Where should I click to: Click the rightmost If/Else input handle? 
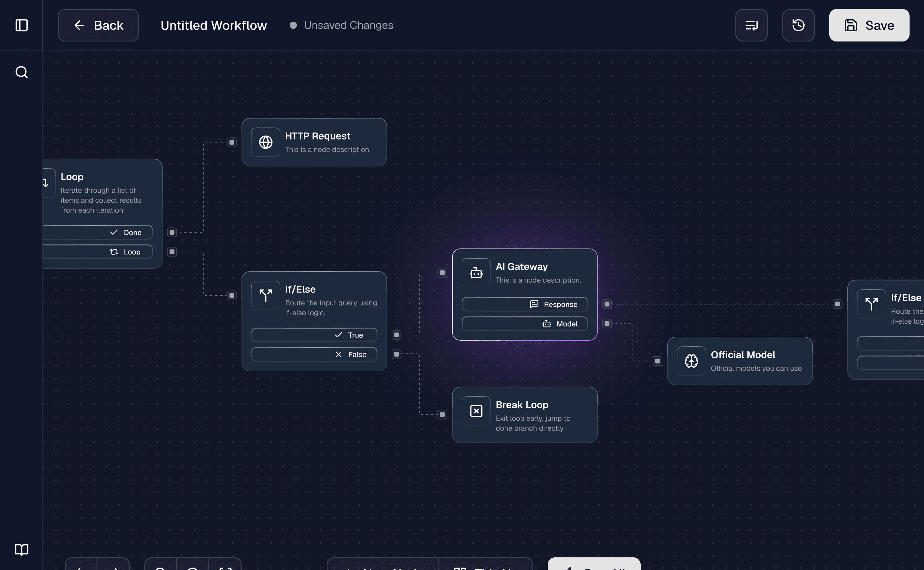pos(838,304)
